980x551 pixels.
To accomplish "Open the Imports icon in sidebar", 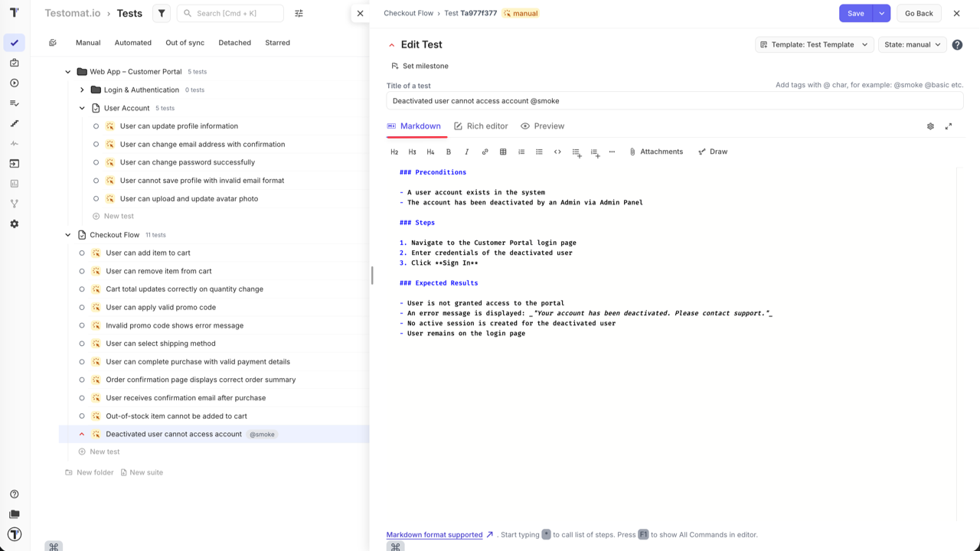I will pos(14,164).
